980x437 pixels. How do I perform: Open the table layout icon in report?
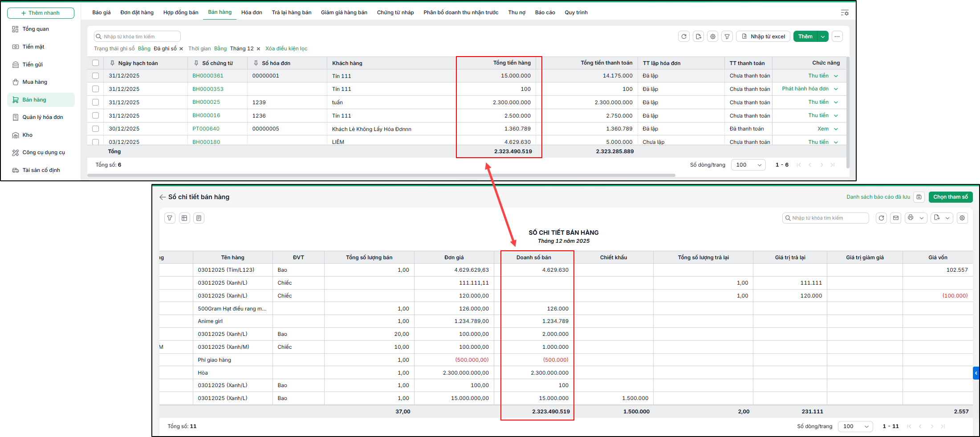(x=184, y=218)
